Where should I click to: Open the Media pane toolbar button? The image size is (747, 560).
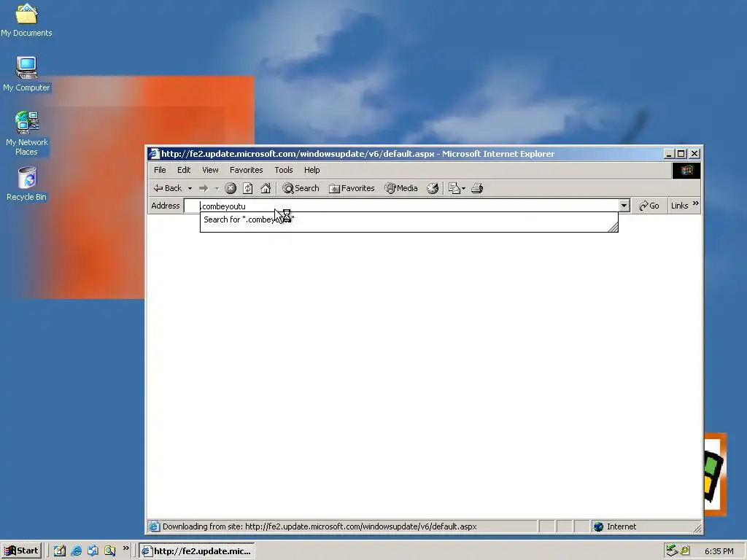click(x=401, y=189)
